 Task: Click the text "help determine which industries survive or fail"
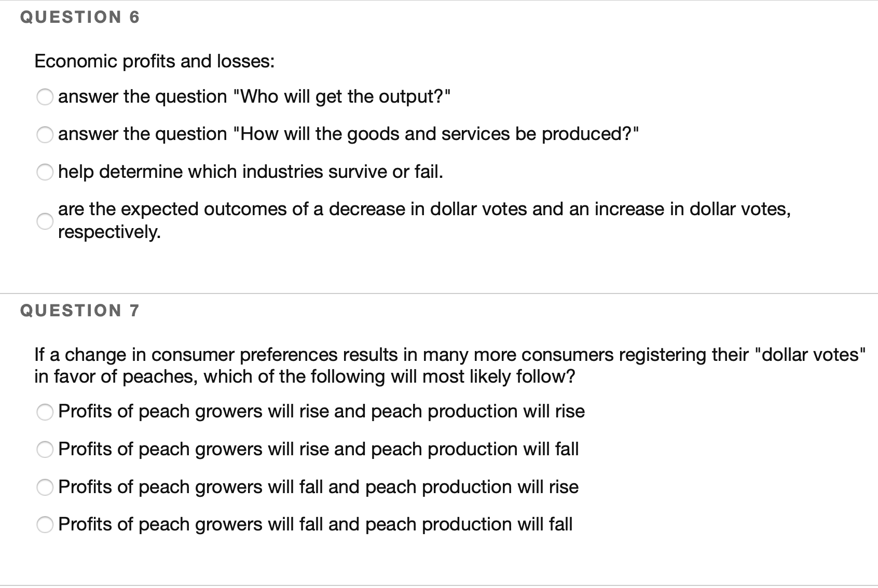pyautogui.click(x=251, y=172)
